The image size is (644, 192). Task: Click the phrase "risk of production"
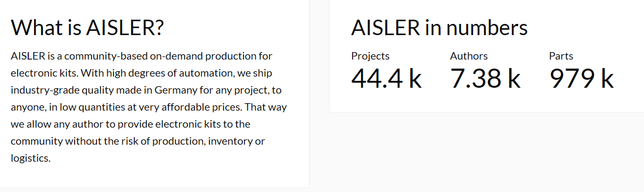167,141
